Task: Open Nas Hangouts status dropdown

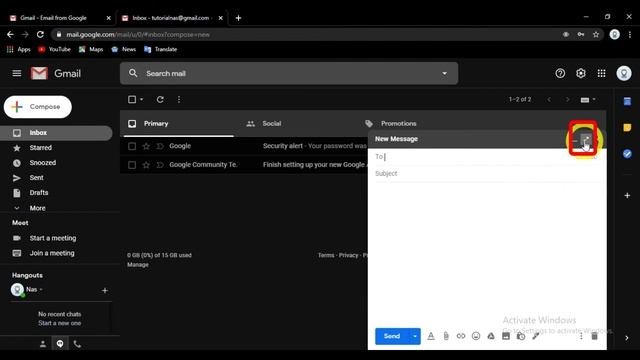Action: point(41,289)
